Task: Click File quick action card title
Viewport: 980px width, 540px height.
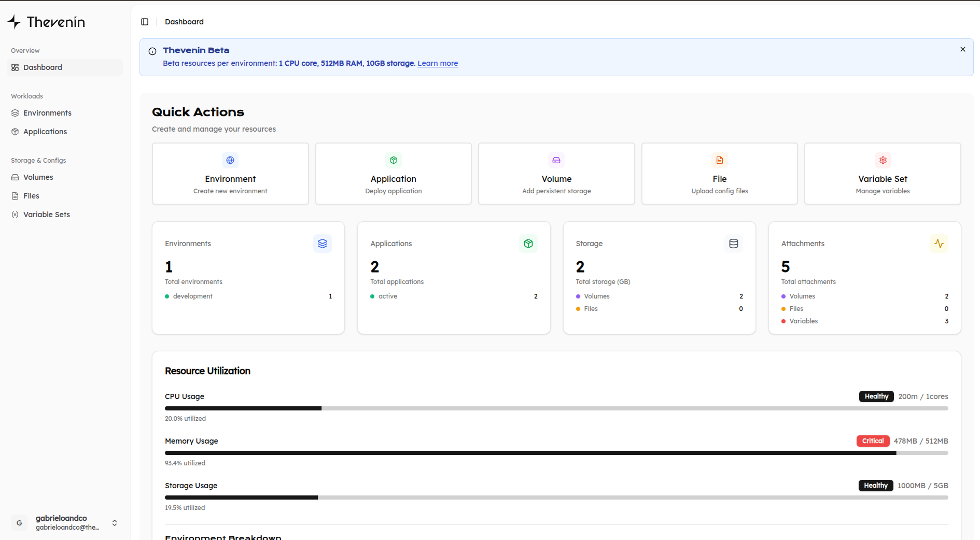Action: [x=720, y=179]
